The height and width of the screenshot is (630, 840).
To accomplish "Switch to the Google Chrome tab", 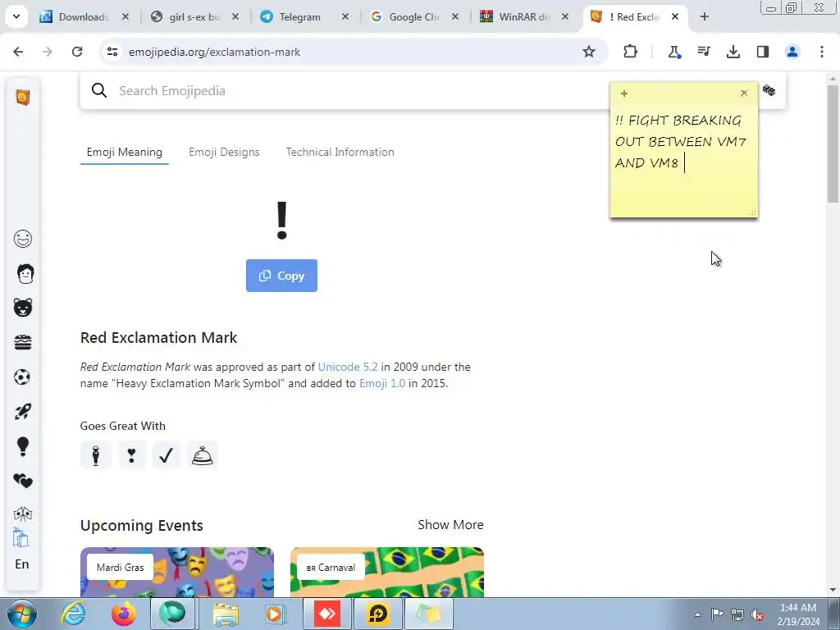I will (413, 17).
